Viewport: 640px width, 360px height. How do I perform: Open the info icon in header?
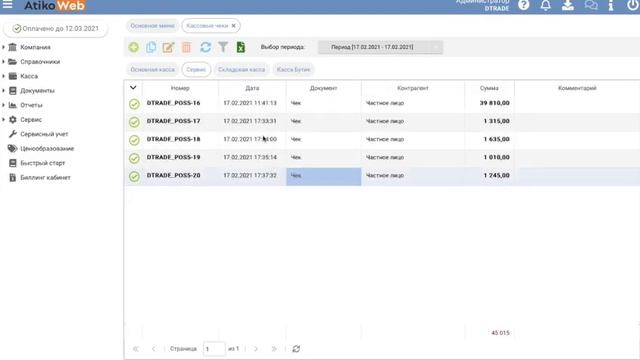point(611,5)
